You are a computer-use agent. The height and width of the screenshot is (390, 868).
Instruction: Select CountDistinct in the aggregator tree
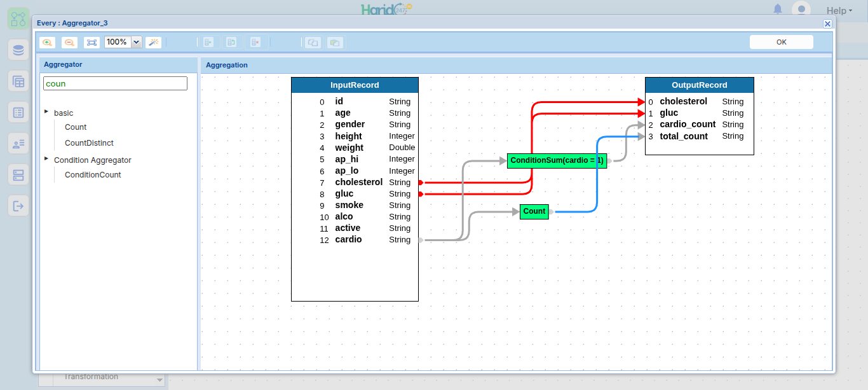coord(89,143)
